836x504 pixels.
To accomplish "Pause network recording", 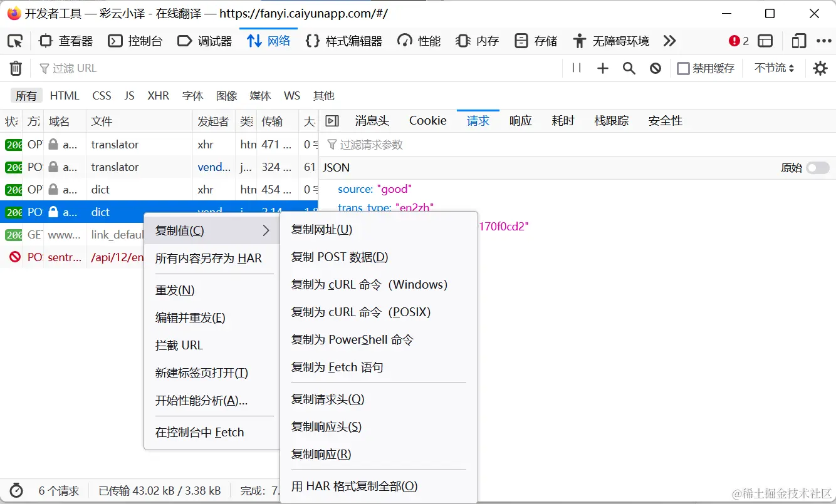I will tap(577, 68).
